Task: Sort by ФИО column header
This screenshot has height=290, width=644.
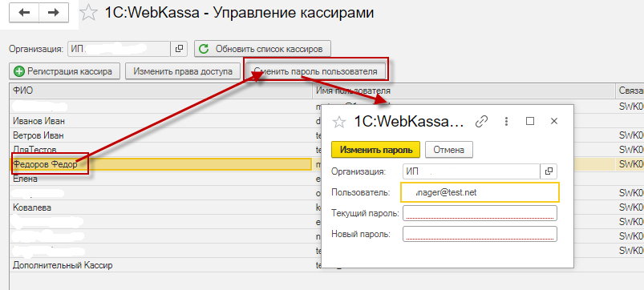Action: [160, 91]
